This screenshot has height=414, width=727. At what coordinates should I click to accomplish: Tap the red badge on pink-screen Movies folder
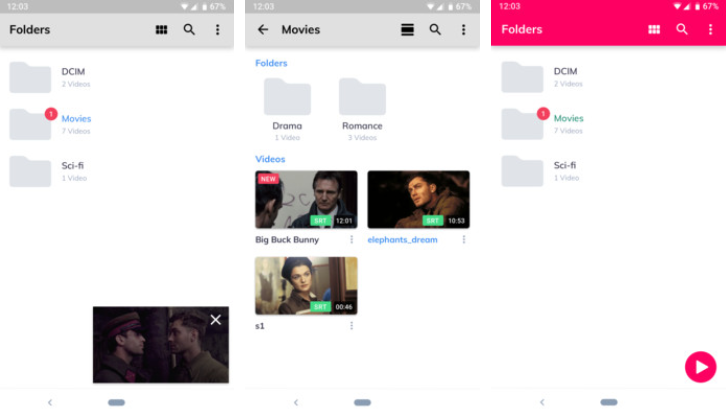(543, 114)
